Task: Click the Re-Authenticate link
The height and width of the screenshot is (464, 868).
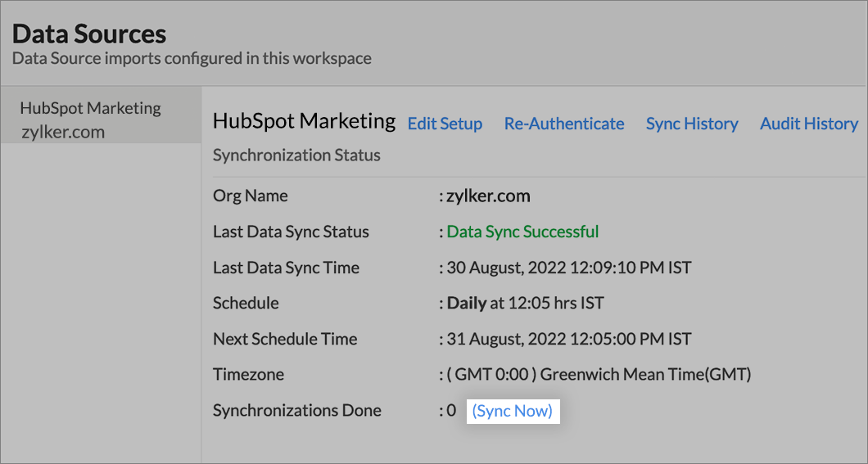Action: pyautogui.click(x=564, y=124)
